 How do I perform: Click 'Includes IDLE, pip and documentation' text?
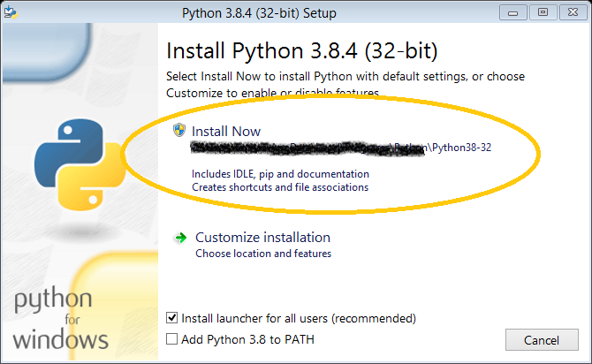(x=280, y=174)
